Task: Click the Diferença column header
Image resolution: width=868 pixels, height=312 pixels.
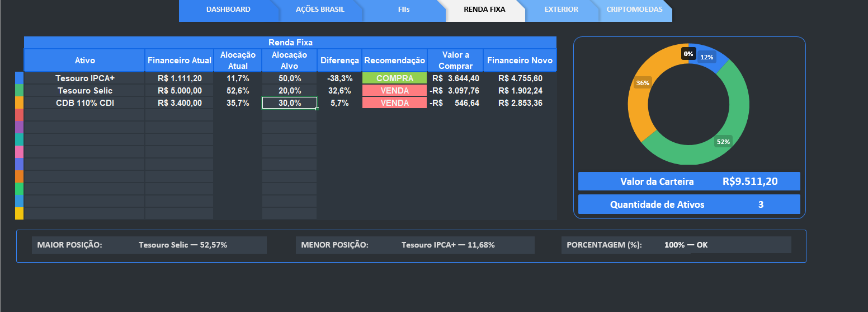Action: click(339, 60)
